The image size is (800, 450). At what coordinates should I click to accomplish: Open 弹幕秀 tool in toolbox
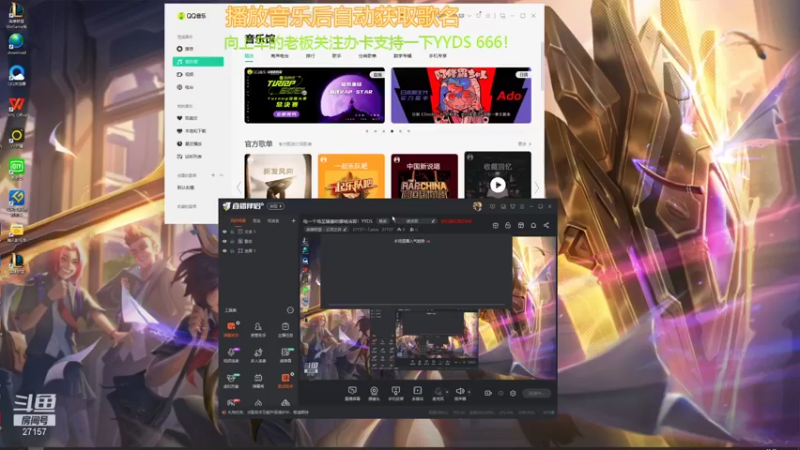coord(258,381)
